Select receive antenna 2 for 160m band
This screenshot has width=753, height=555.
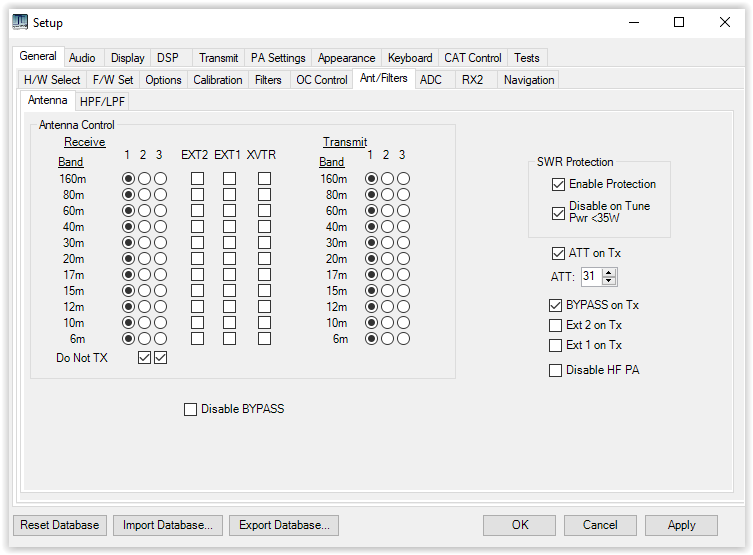143,179
